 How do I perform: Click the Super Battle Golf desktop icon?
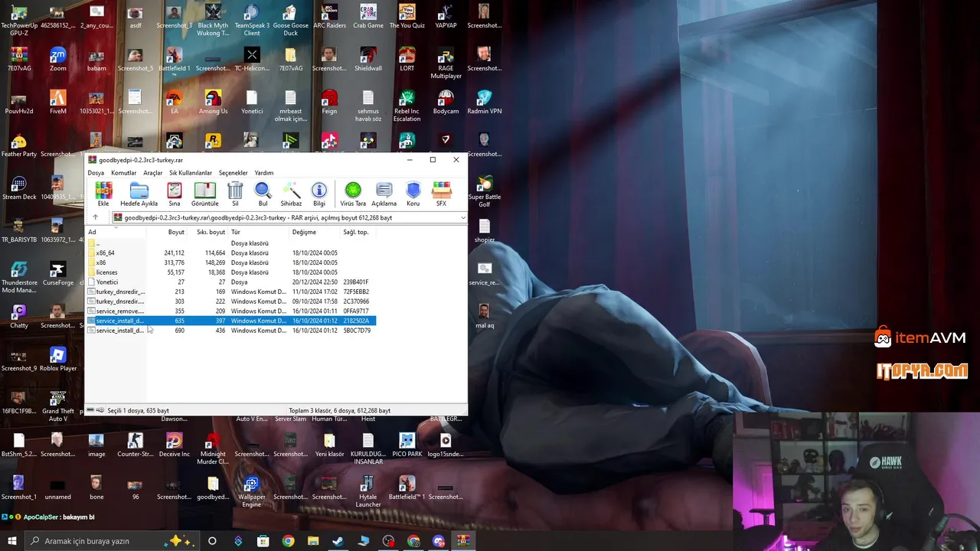click(485, 191)
